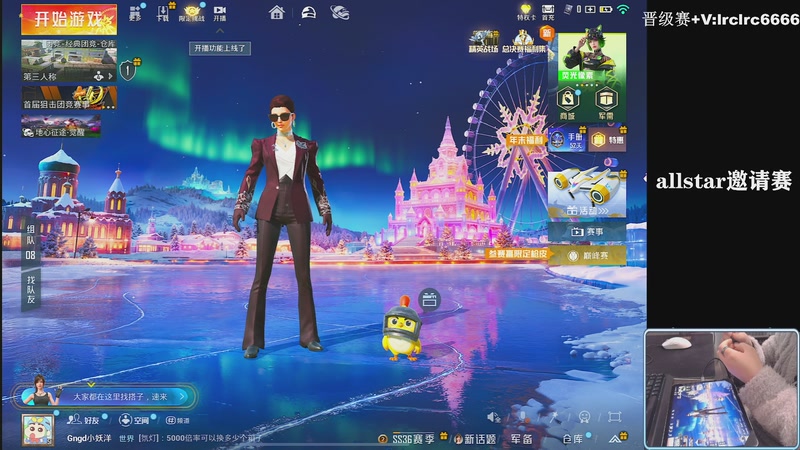Start the match with 开始游戏 button
The height and width of the screenshot is (450, 800).
point(69,19)
